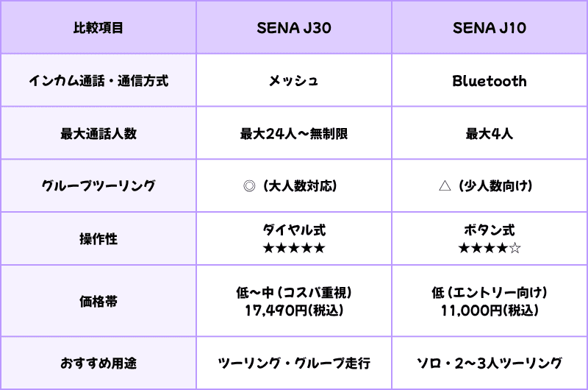Select the SENA J10 column header
588x390 pixels.
(490, 29)
